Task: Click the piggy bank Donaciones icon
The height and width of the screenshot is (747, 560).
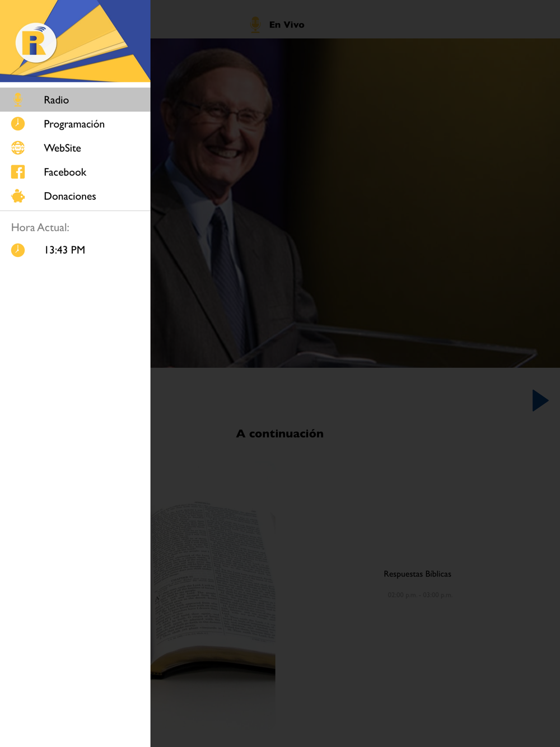Action: (x=18, y=196)
